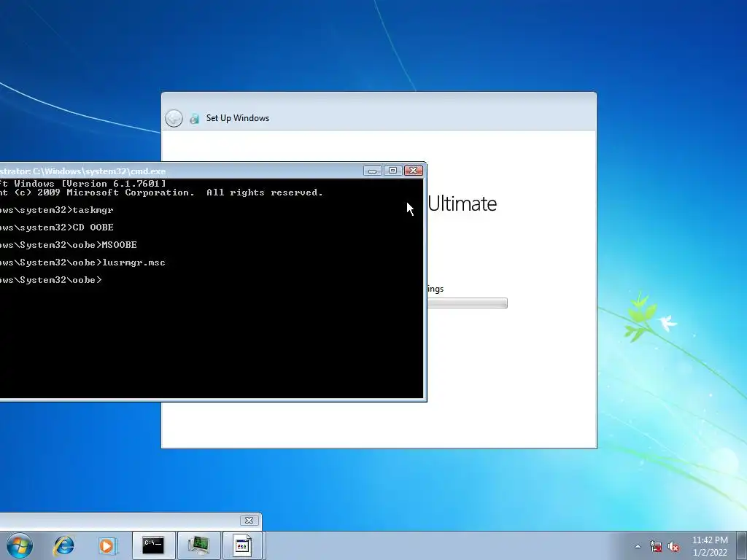The width and height of the screenshot is (747, 560).
Task: Click the progress bar in Set Up Windows
Action: coord(467,303)
